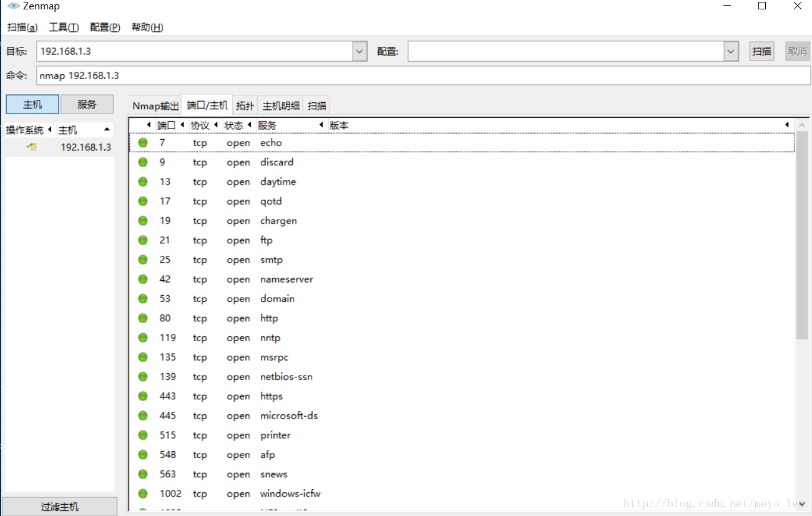The width and height of the screenshot is (812, 516).
Task: Click green status icon in chargen row
Action: pyautogui.click(x=143, y=220)
